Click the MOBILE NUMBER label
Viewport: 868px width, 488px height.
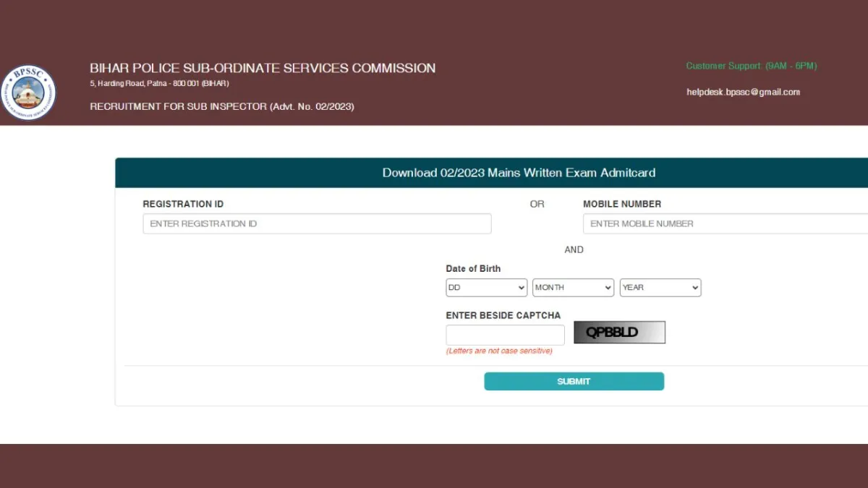(x=622, y=204)
